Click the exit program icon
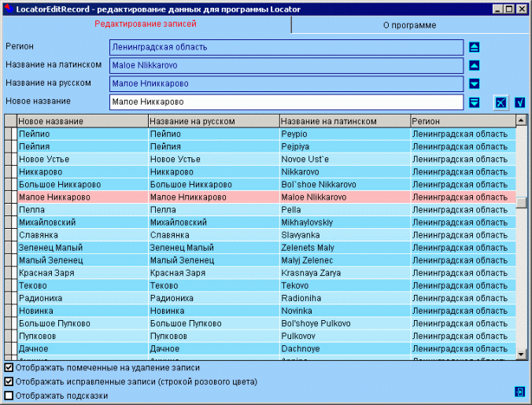This screenshot has height=405, width=532. tap(519, 392)
